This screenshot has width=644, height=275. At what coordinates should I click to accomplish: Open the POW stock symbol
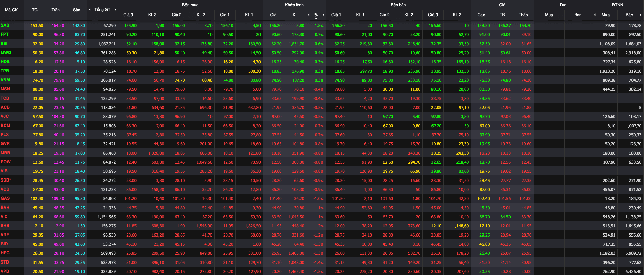tap(6, 162)
